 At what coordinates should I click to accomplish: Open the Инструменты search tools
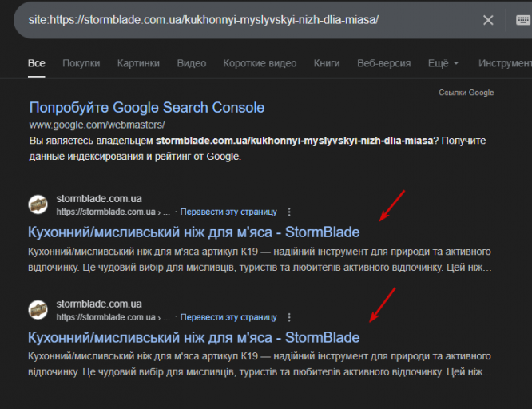[x=505, y=63]
